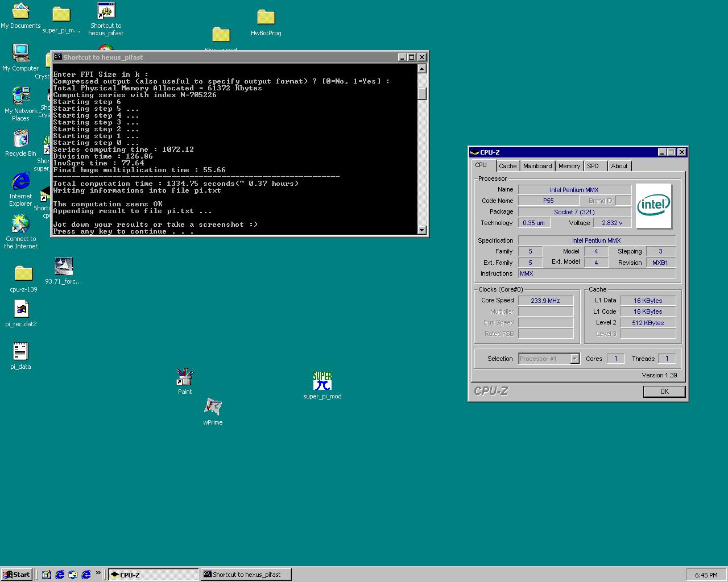Open the My Documents desktop icon
This screenshot has width=728, height=582.
click(x=20, y=16)
